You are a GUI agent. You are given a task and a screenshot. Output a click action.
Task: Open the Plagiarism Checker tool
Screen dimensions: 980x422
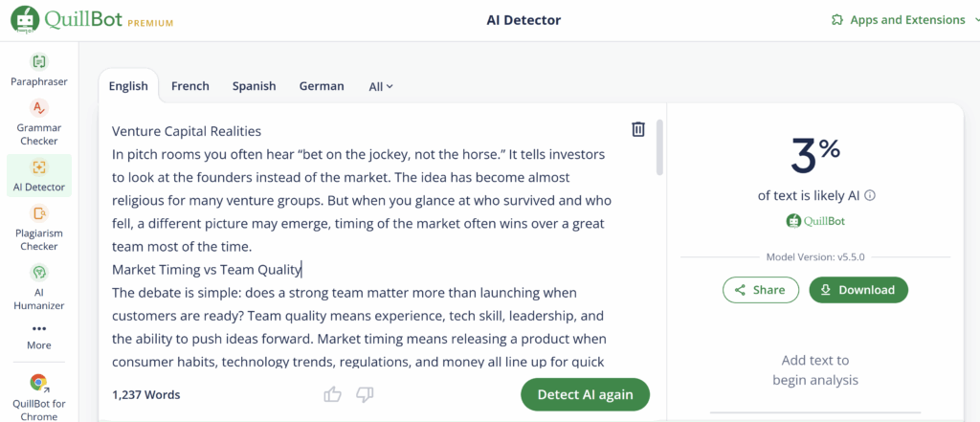click(38, 228)
